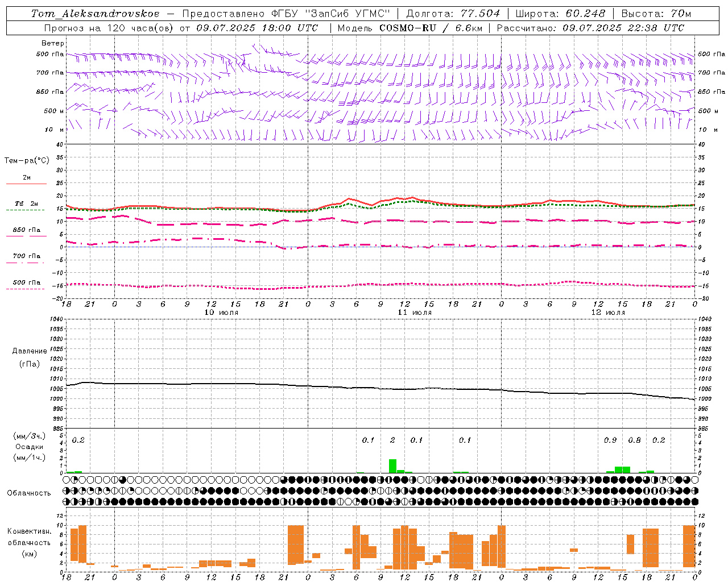Click the precipitation value 0.9
The height and width of the screenshot is (582, 728).
coord(610,440)
